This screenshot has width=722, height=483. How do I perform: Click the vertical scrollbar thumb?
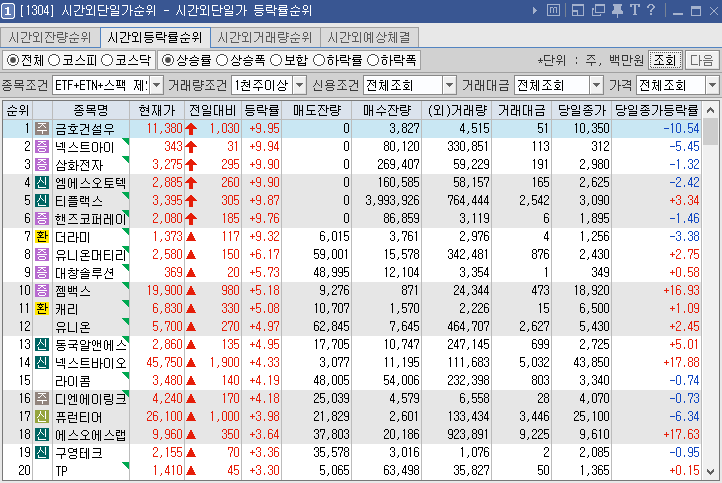710,132
